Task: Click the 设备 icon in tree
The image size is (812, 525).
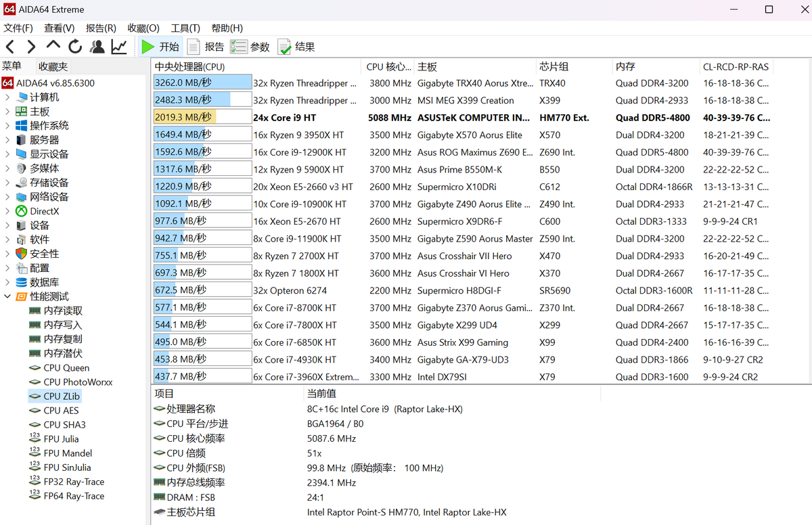Action: tap(21, 225)
